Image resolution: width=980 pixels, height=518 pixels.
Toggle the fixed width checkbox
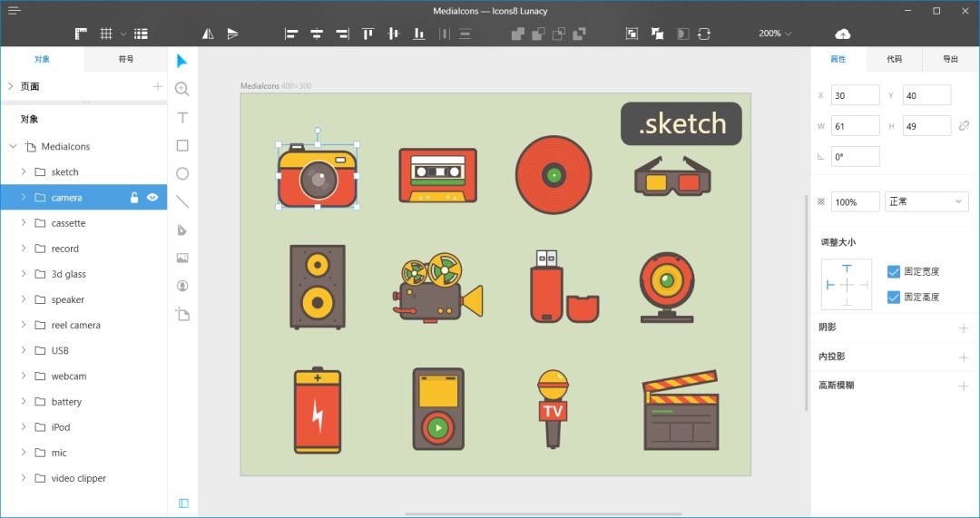click(x=894, y=271)
